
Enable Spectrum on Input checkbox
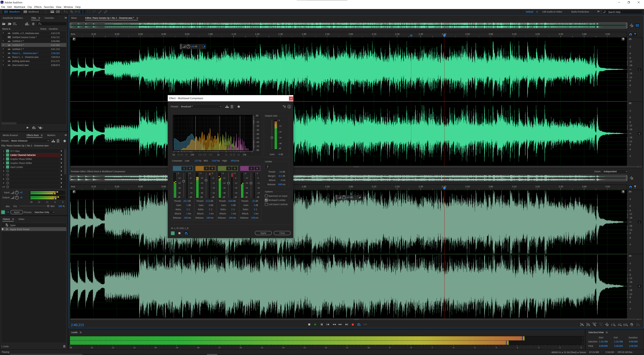click(266, 196)
